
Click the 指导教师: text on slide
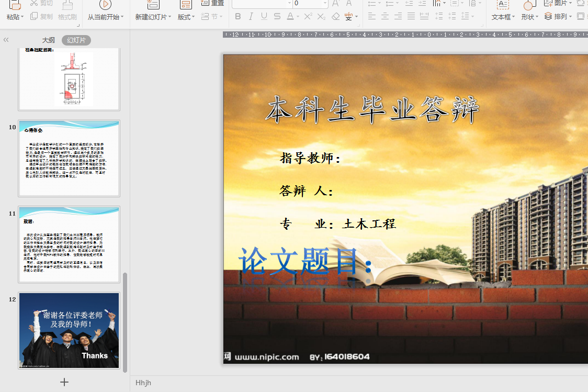[310, 158]
